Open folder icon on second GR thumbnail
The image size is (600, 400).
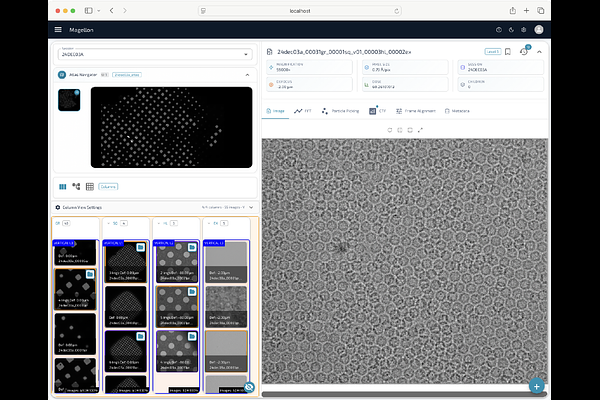pyautogui.click(x=90, y=274)
